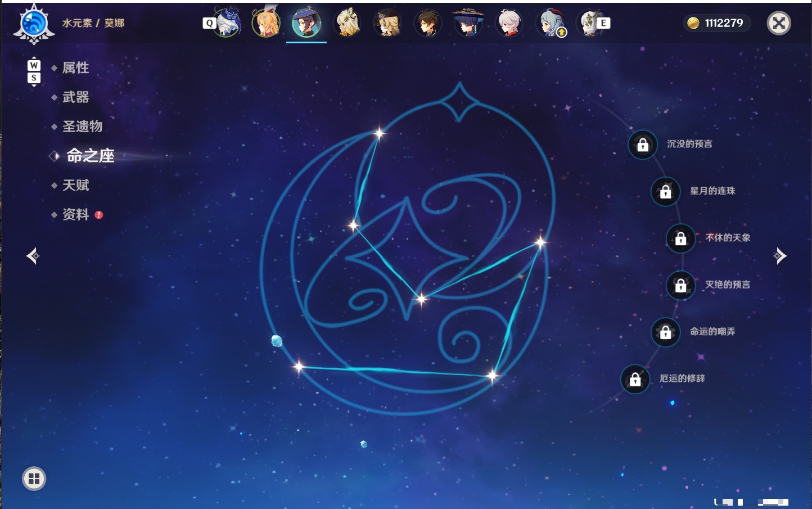Viewport: 812px width, 509px height.
Task: Open the 天赋 talents menu
Action: [x=75, y=185]
